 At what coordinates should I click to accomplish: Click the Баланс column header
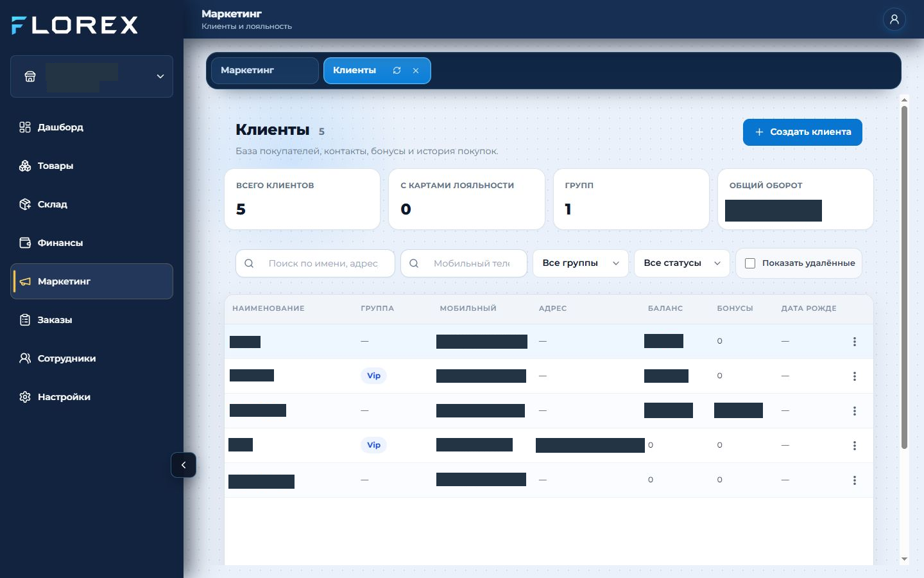pos(665,308)
